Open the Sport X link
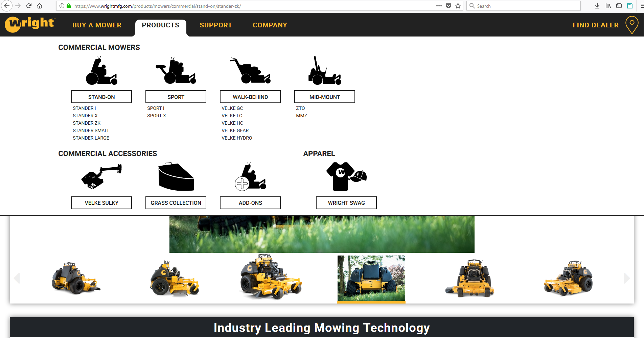Viewport: 644px width, 338px height. 157,116
